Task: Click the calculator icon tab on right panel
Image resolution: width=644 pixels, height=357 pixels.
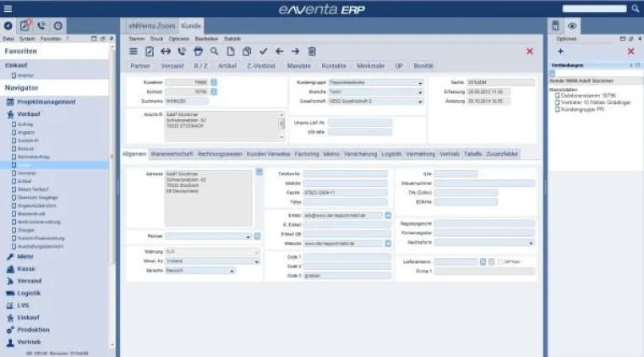Action: 555,26
